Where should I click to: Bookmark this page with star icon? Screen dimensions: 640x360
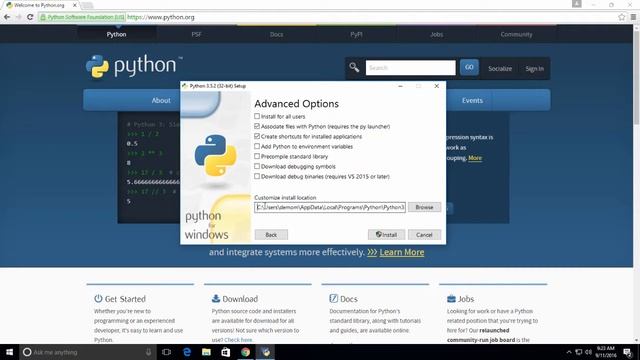[x=622, y=17]
